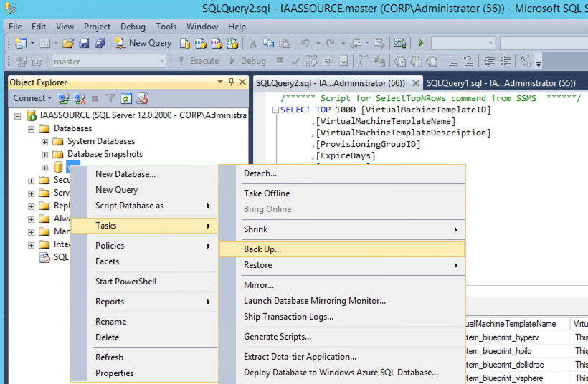Select Properties in the context menu
This screenshot has width=588, height=384.
coord(114,373)
